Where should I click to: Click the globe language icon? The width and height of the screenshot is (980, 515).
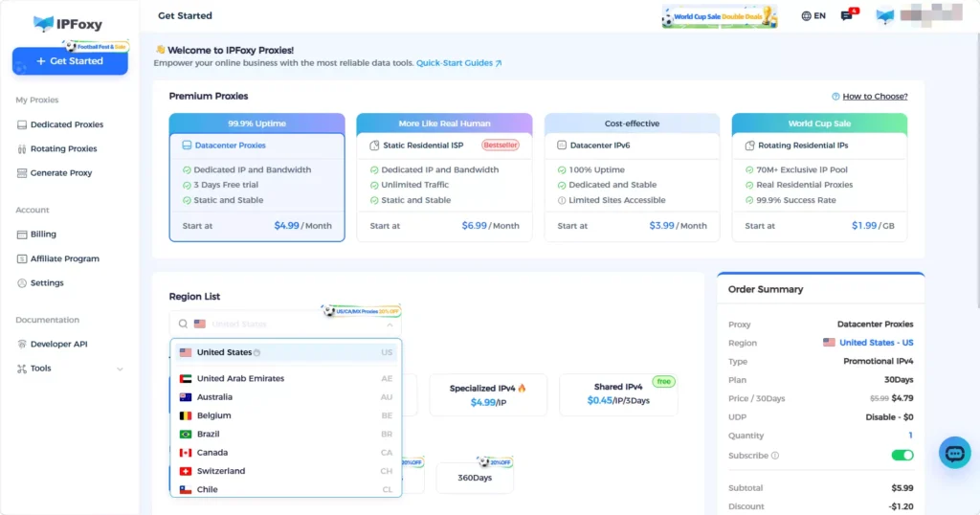(x=806, y=16)
